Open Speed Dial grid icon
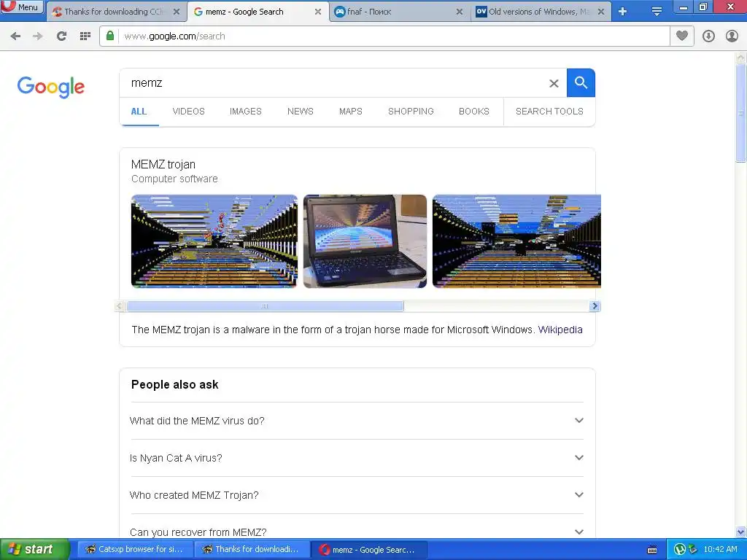This screenshot has height=560, width=747. pyautogui.click(x=85, y=36)
